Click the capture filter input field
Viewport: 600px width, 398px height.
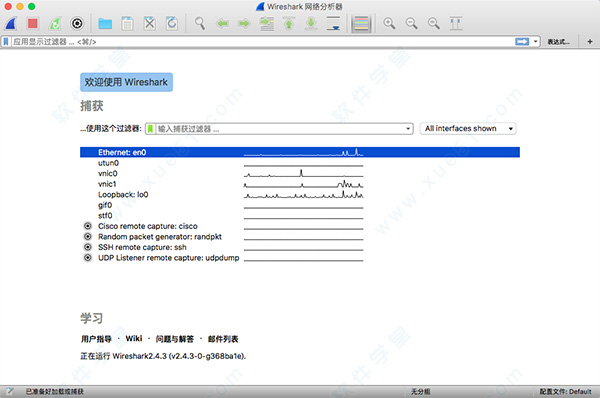pos(280,129)
